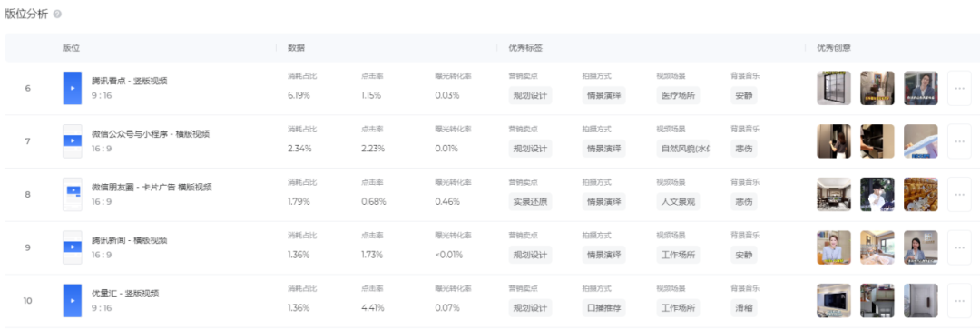Open more creatives button in 优量汇 row
Viewport: 980px width, 329px height.
click(x=959, y=300)
